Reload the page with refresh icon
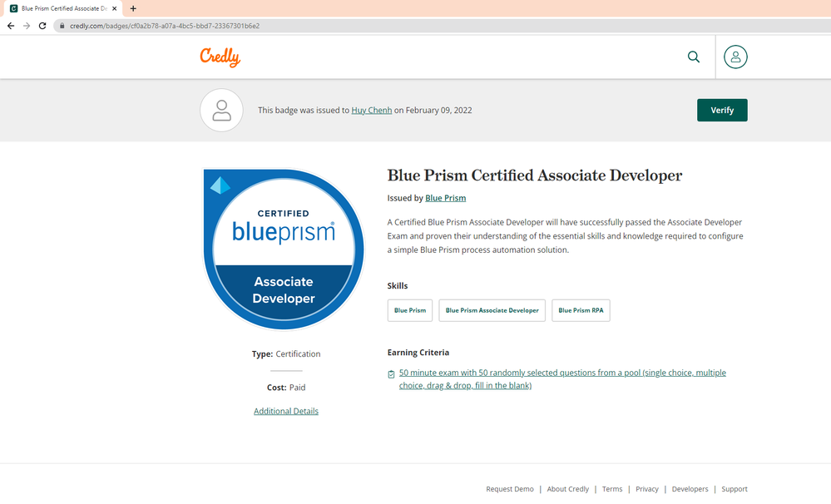Screen dimensions: 831x504 tap(42, 26)
